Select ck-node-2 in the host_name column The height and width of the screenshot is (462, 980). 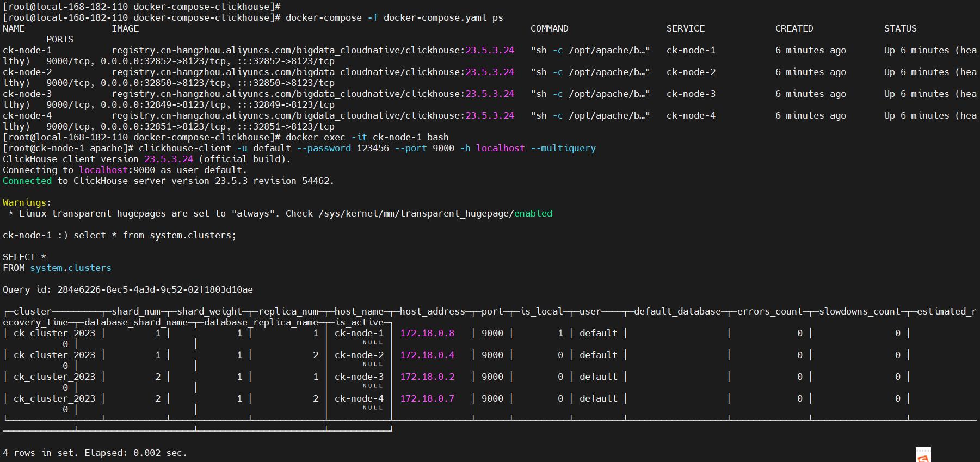click(x=359, y=355)
